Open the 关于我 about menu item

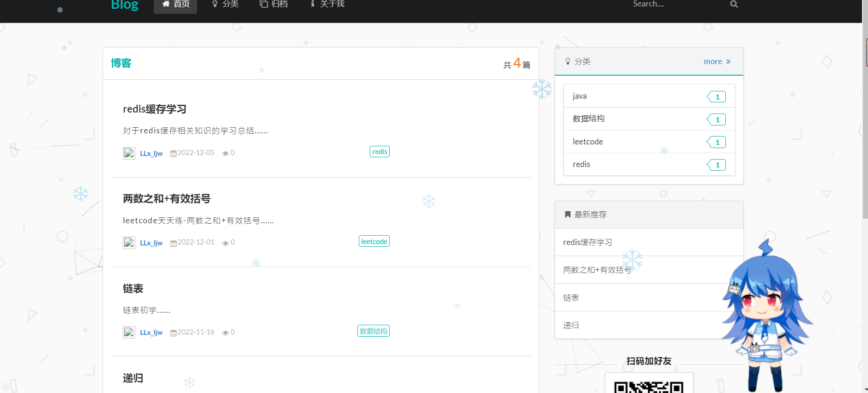point(327,5)
